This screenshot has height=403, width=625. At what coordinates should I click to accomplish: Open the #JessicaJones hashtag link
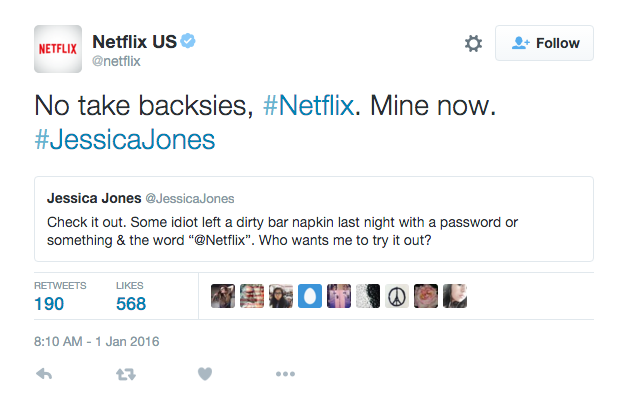point(124,138)
